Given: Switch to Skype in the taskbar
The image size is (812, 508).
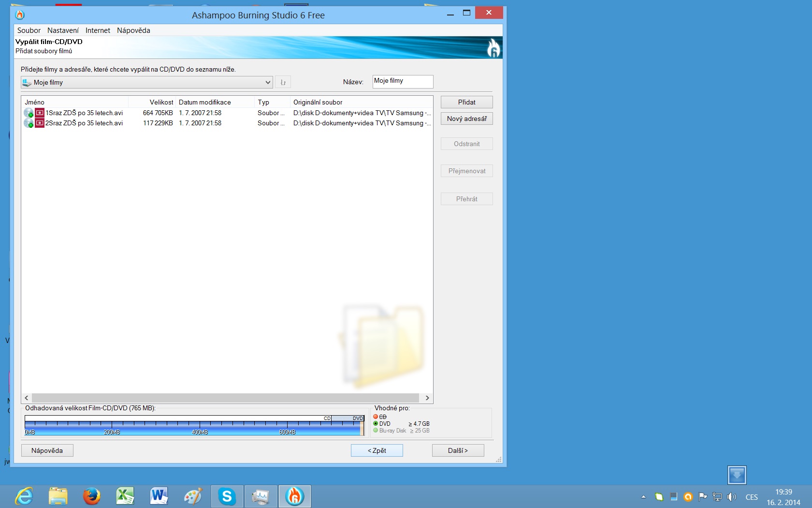Looking at the screenshot, I should [x=227, y=496].
